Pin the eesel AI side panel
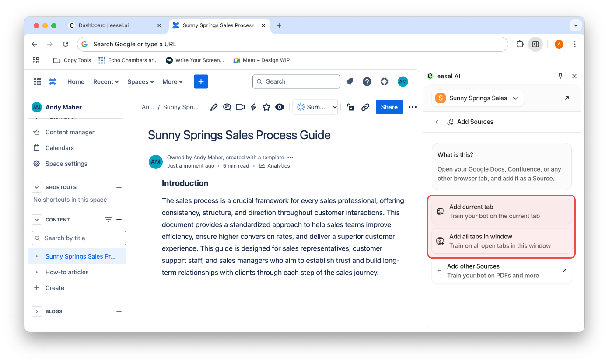The image size is (609, 364). [x=560, y=76]
